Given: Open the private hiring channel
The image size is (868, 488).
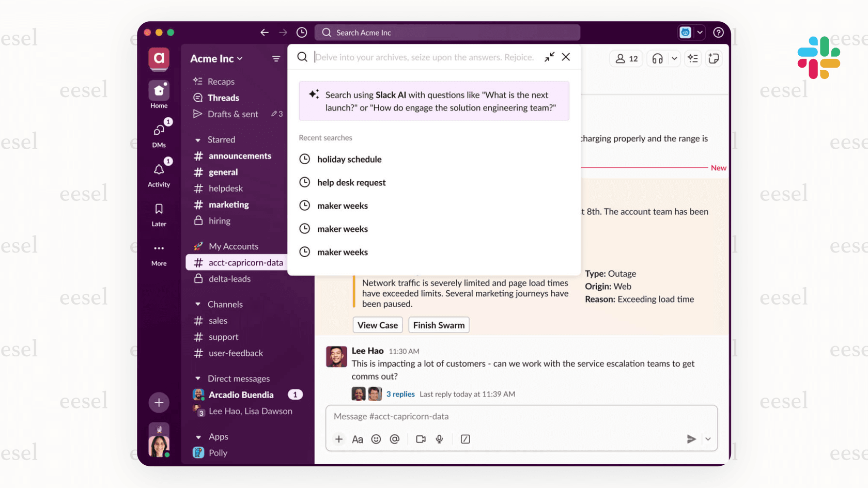Looking at the screenshot, I should tap(212, 221).
